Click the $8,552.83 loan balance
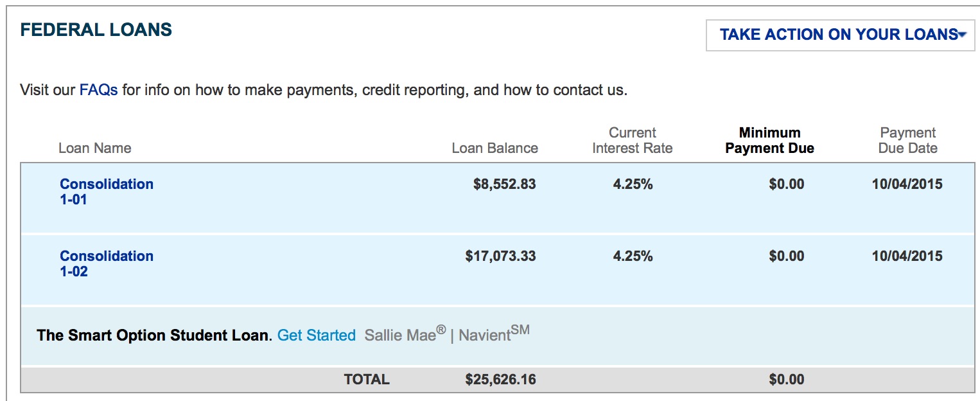The width and height of the screenshot is (980, 401). click(x=504, y=184)
